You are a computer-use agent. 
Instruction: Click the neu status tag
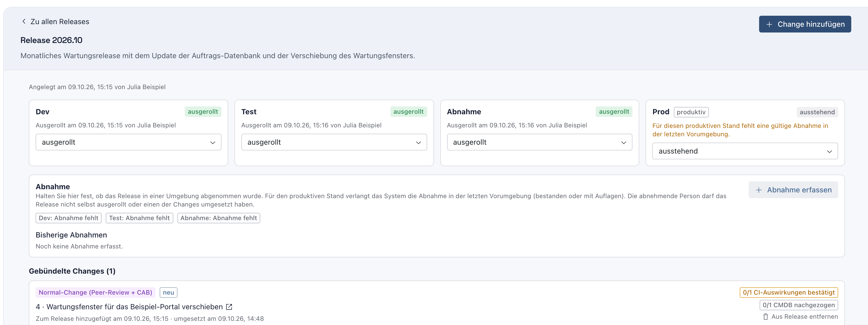(169, 292)
